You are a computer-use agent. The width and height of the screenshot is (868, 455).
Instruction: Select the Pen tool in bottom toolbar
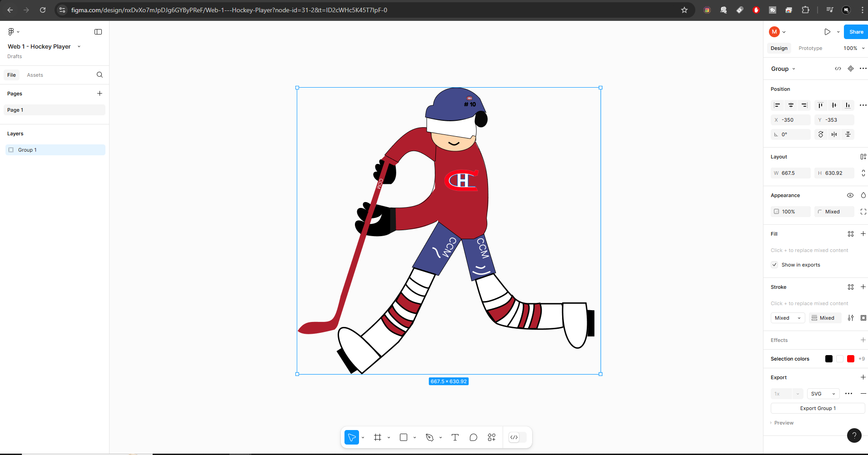pos(429,437)
